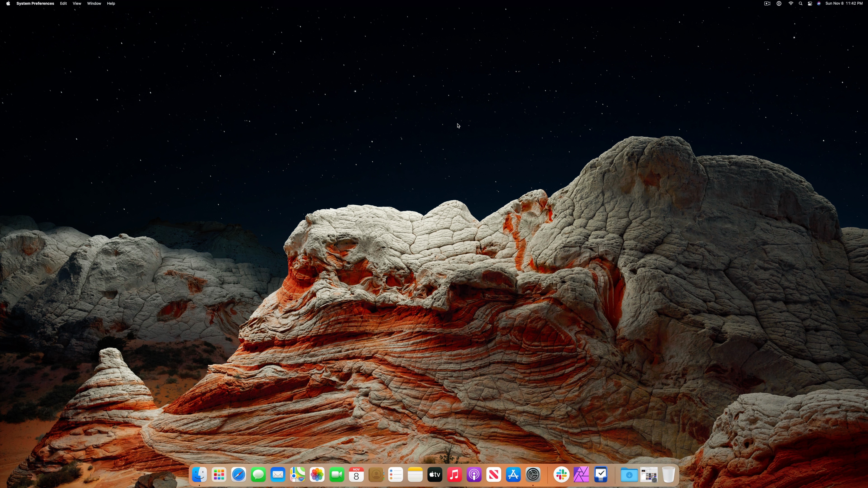The height and width of the screenshot is (488, 868).
Task: Open the Trash in the Dock
Action: [x=668, y=475]
